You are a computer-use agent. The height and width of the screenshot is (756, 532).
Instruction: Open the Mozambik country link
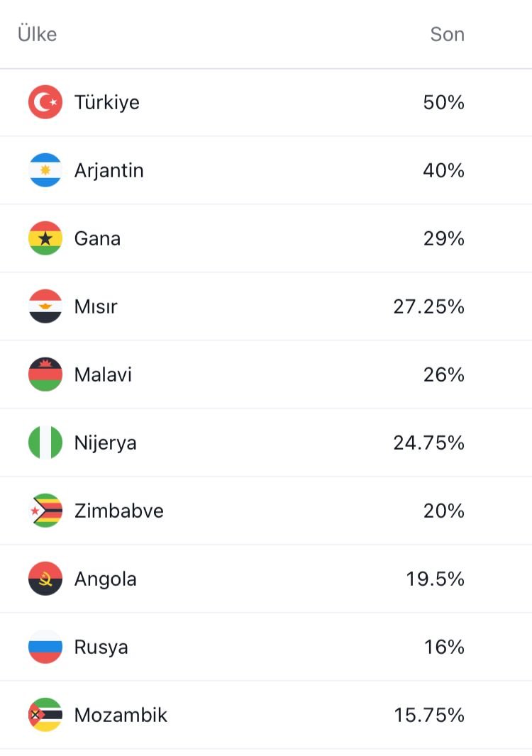[x=121, y=715]
